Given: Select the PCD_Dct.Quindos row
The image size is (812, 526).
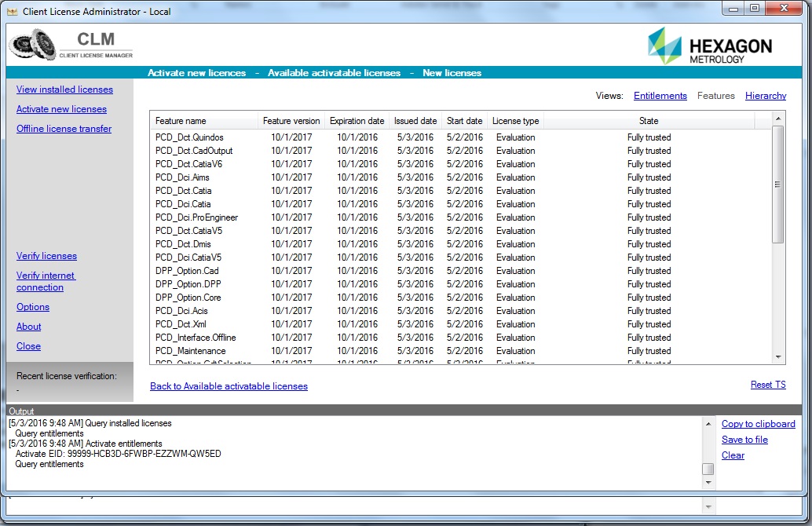Looking at the screenshot, I should pos(189,137).
